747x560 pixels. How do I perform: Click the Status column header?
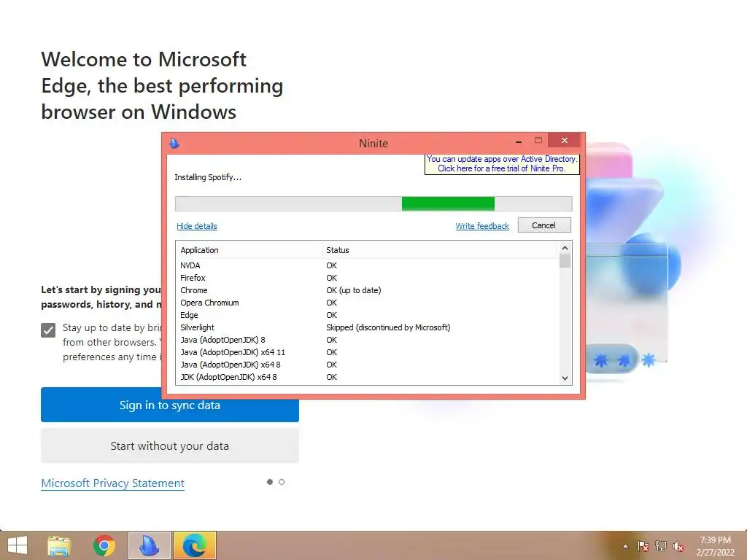tap(438, 250)
